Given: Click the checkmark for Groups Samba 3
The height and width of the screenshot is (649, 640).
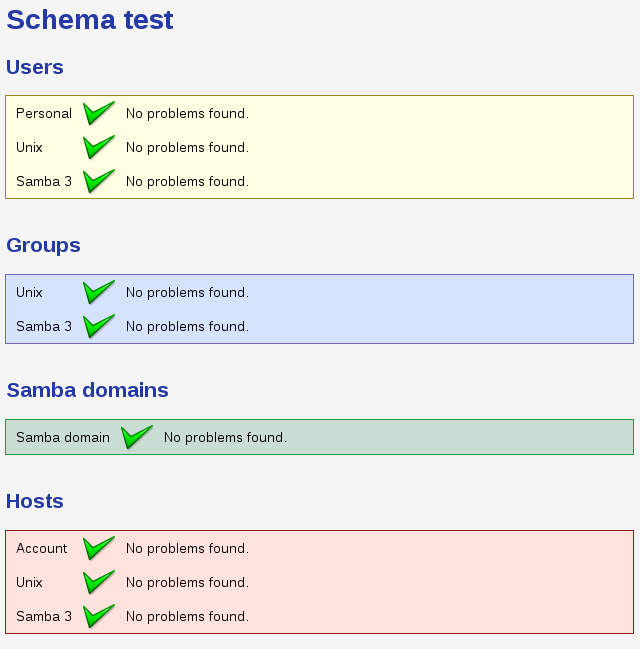Looking at the screenshot, I should pyautogui.click(x=98, y=326).
